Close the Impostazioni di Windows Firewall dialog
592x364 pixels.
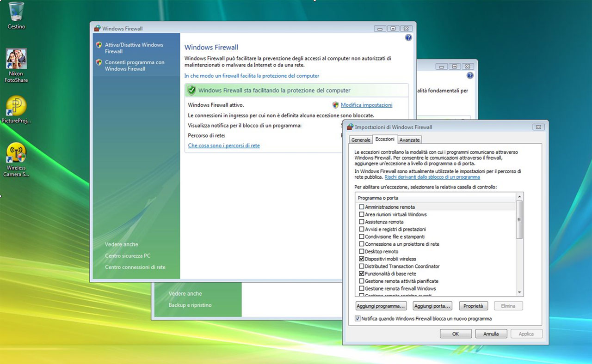pyautogui.click(x=537, y=127)
